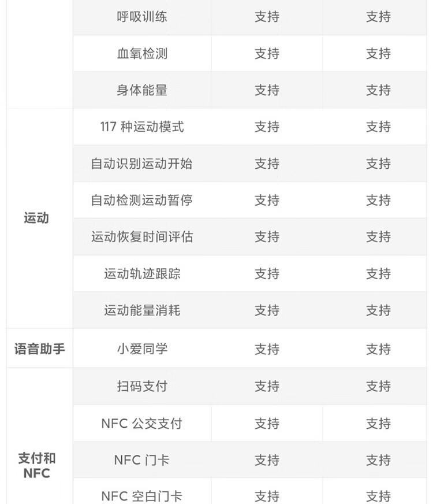Select the 呼吸训练 feature cell
The height and width of the screenshot is (504, 433).
[142, 17]
